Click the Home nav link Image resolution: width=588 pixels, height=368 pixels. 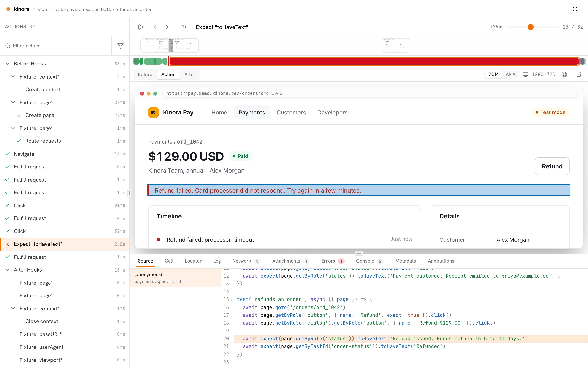coord(219,112)
